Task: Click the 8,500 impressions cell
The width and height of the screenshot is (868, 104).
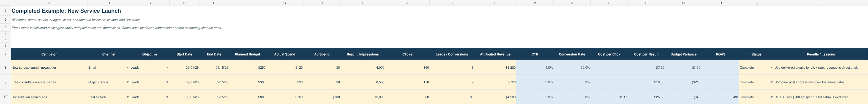Action: (x=362, y=82)
